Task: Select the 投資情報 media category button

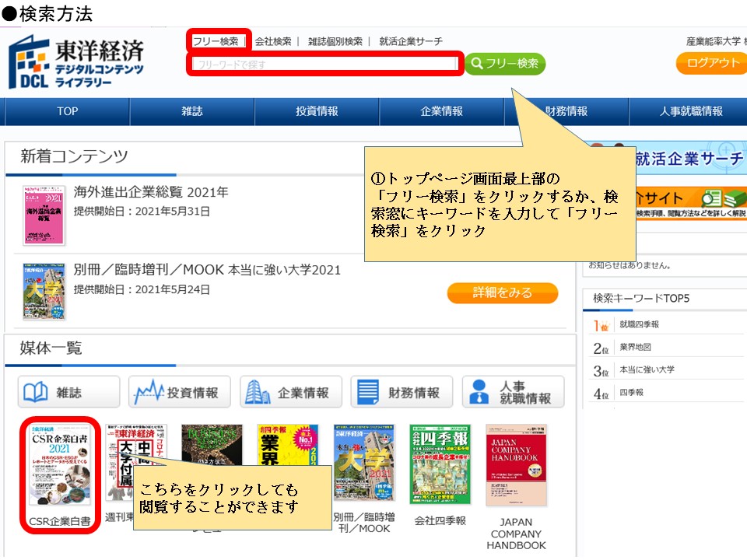Action: pos(180,392)
